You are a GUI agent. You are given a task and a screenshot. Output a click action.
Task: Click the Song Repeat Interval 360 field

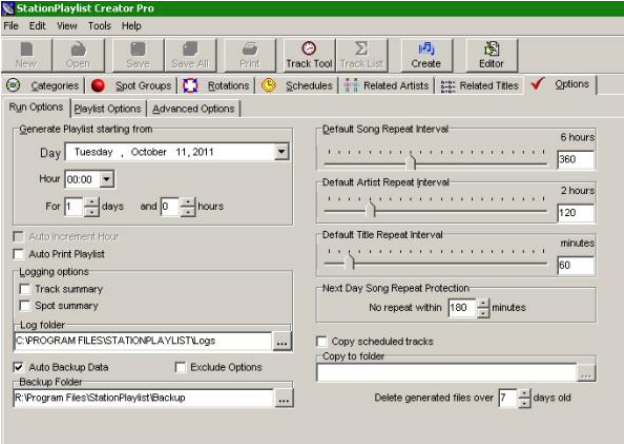576,160
